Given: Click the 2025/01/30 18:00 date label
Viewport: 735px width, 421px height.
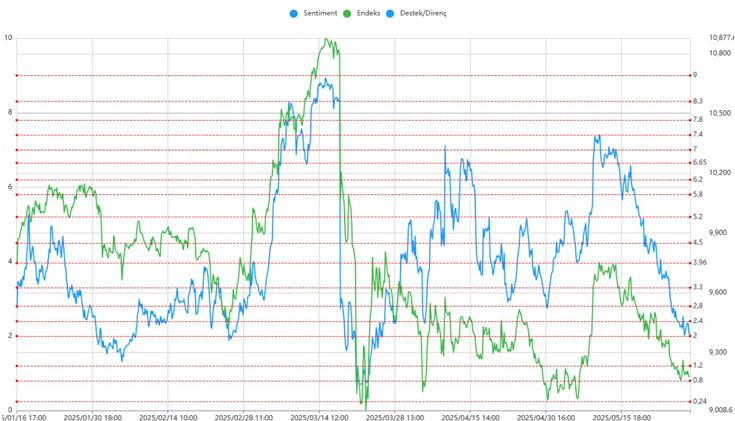Looking at the screenshot, I should [94, 418].
